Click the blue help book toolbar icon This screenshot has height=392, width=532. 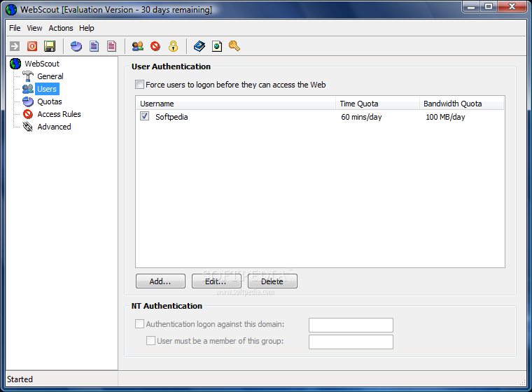coord(199,46)
